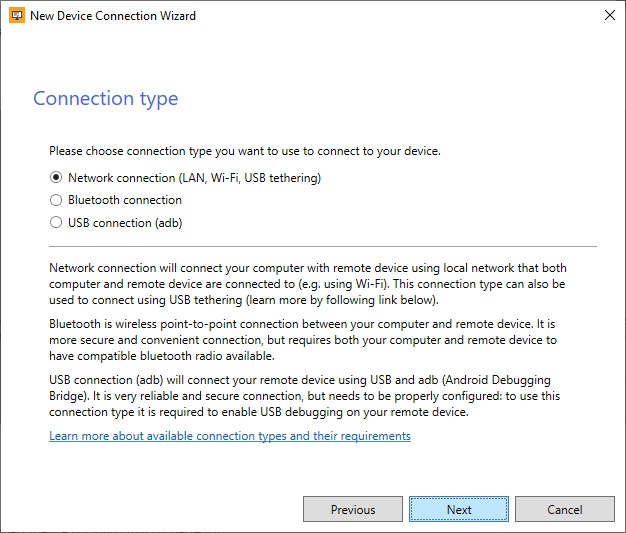Choose the Bluetooth connection radio button
The width and height of the screenshot is (626, 533).
coord(56,200)
